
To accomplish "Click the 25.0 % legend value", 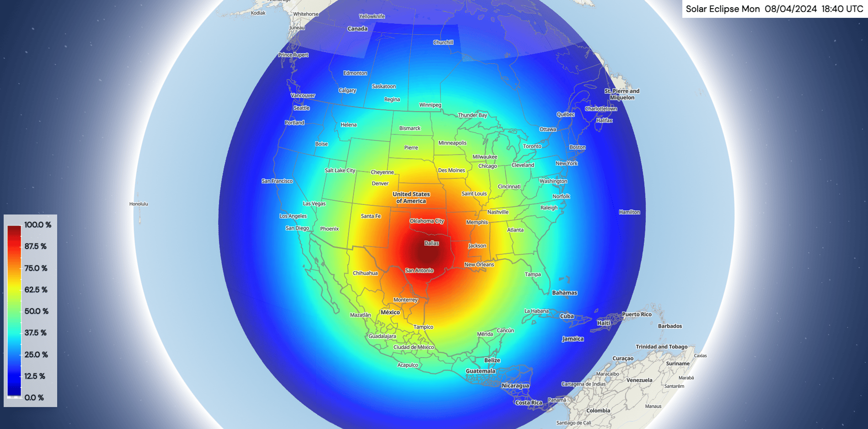I will 36,354.
